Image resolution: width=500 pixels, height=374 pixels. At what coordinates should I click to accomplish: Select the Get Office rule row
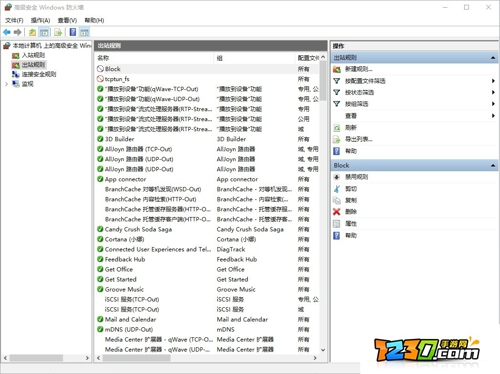click(207, 269)
